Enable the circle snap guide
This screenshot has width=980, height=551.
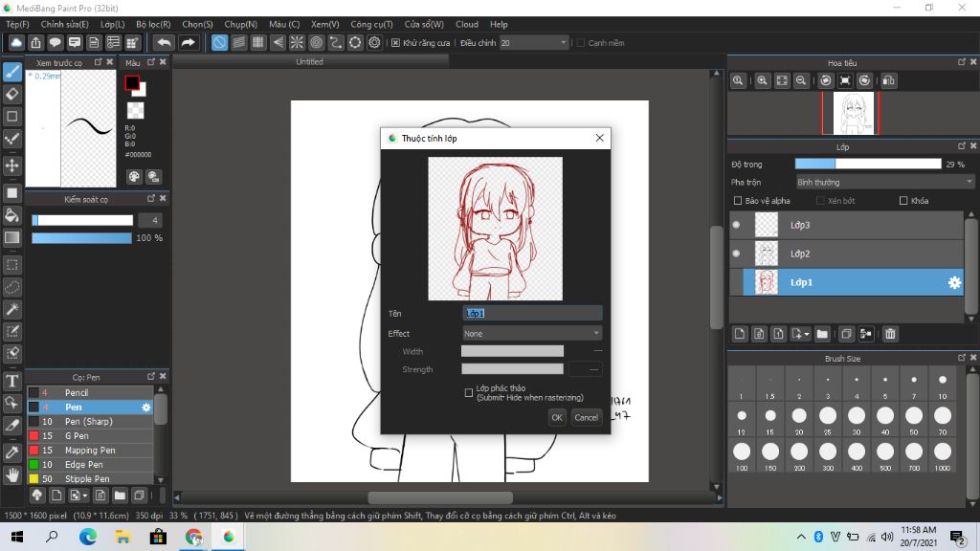click(316, 42)
